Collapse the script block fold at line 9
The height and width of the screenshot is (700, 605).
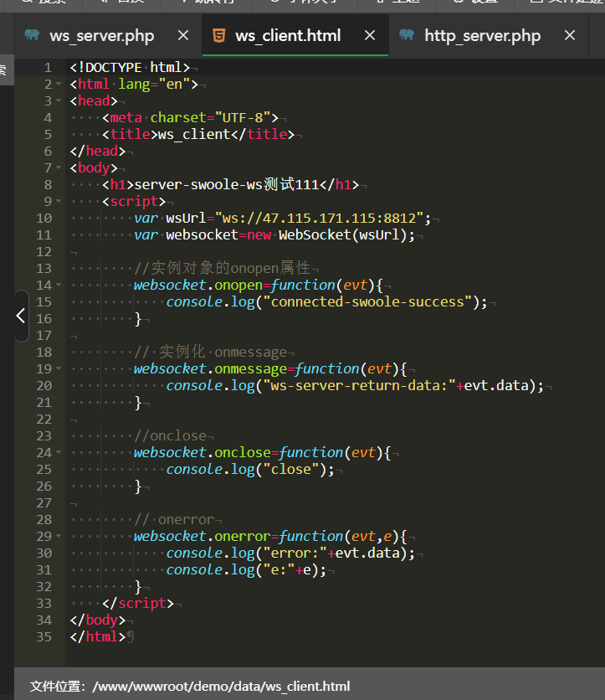pos(59,201)
